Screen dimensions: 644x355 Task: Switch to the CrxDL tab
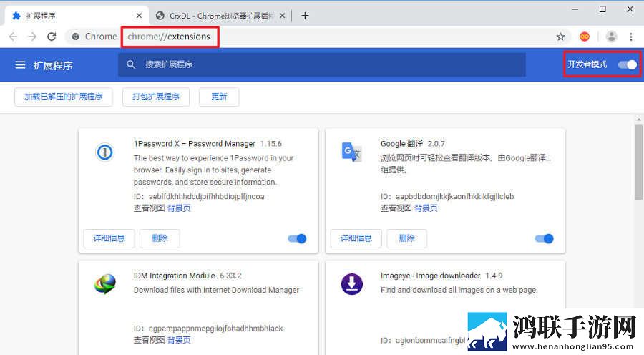220,16
